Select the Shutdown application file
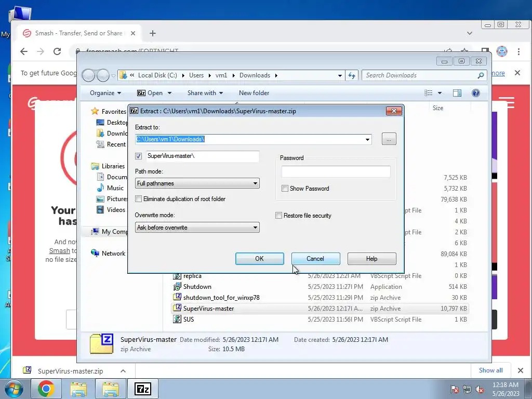Screen dimensions: 532x399 coord(197,287)
